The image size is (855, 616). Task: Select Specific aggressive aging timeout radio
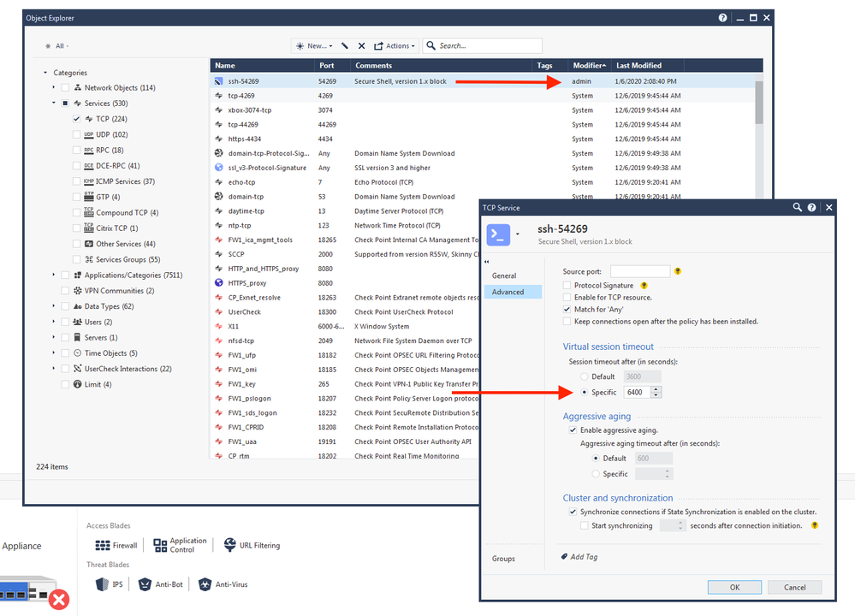pyautogui.click(x=596, y=474)
